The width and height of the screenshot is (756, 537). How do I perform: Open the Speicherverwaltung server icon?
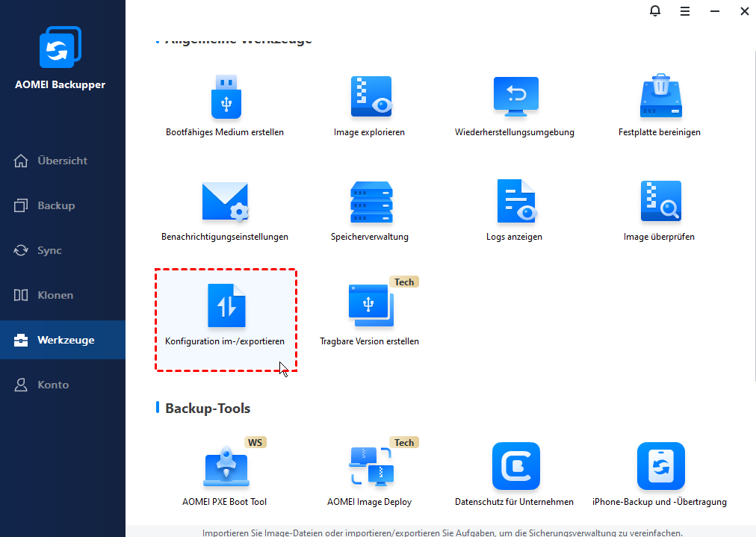pyautogui.click(x=371, y=202)
